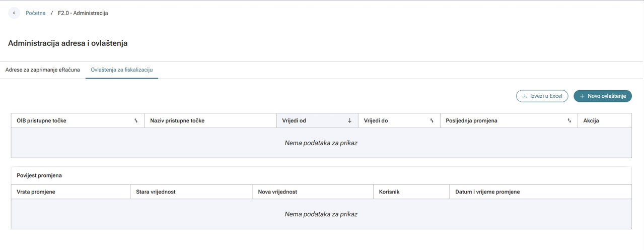
Task: Click the Vrsta promjene column header
Action: click(x=70, y=192)
